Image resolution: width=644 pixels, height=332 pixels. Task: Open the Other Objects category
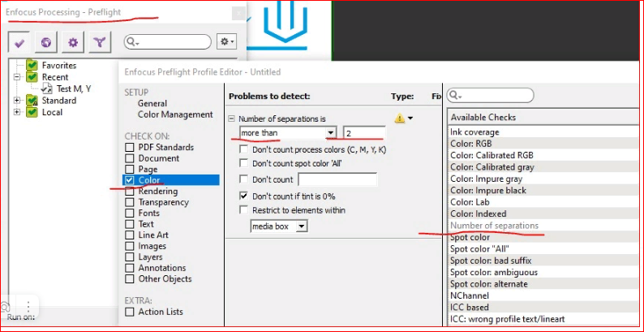pyautogui.click(x=165, y=278)
